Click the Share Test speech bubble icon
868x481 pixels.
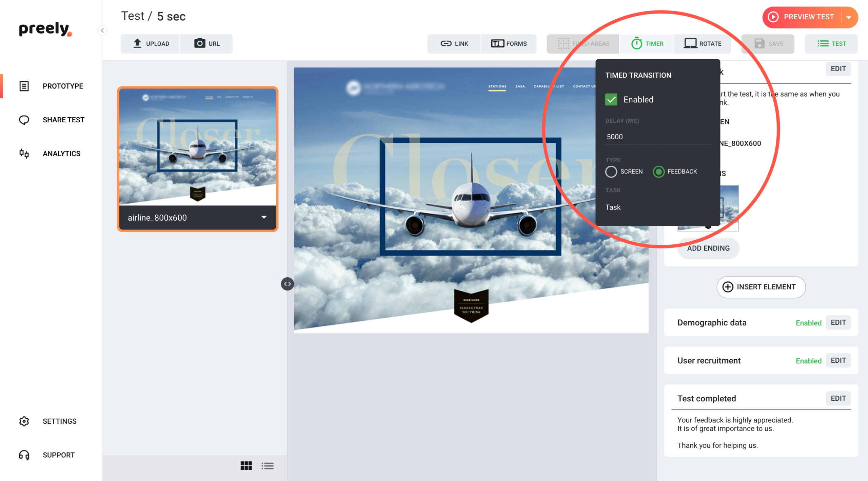point(24,120)
